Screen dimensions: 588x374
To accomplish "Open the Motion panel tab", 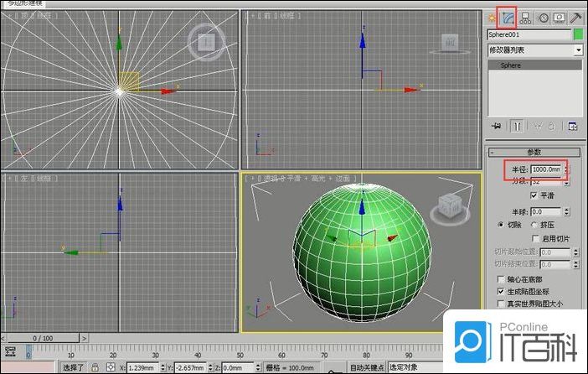I will [x=543, y=17].
